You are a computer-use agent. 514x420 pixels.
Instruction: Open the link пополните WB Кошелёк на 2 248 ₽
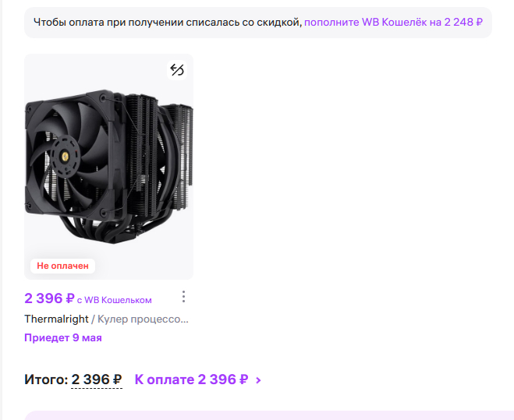(393, 23)
